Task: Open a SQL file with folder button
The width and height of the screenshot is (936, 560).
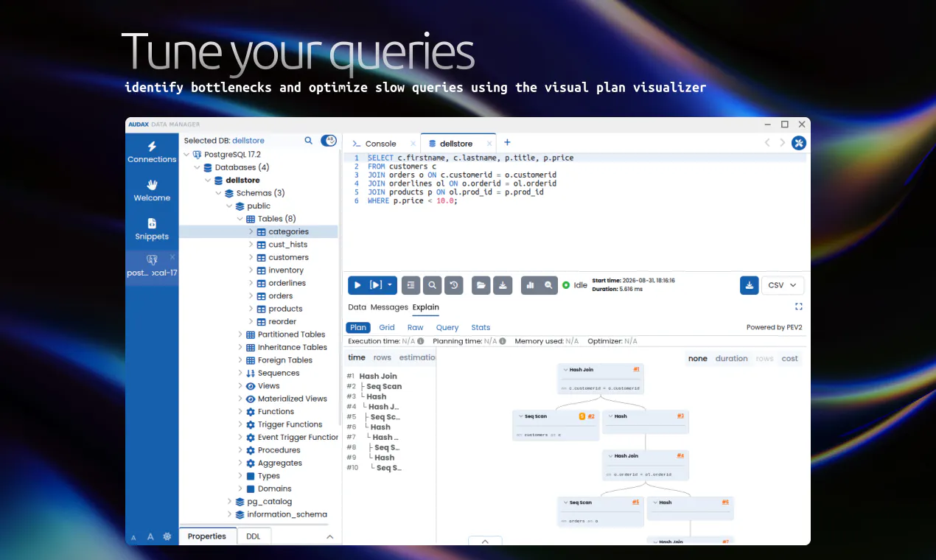Action: [x=481, y=285]
